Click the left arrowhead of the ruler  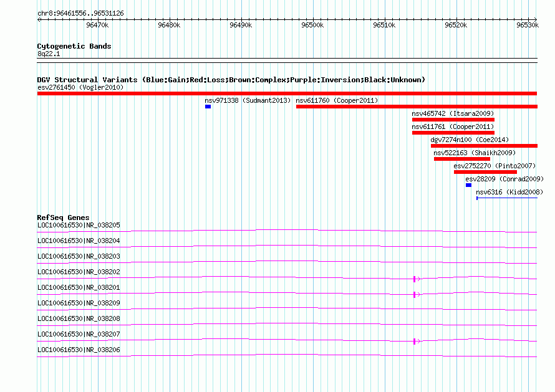[39, 19]
